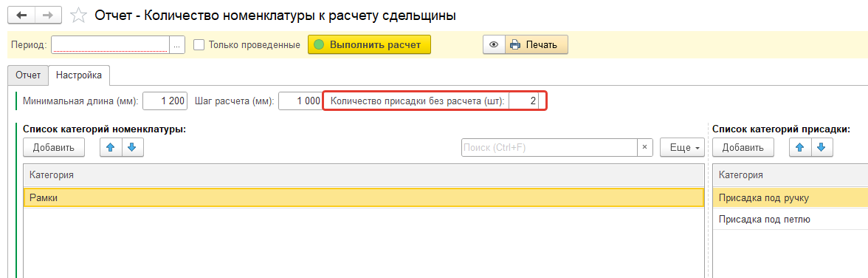Add report to favorites with star
The width and height of the screenshot is (868, 278).
point(78,16)
